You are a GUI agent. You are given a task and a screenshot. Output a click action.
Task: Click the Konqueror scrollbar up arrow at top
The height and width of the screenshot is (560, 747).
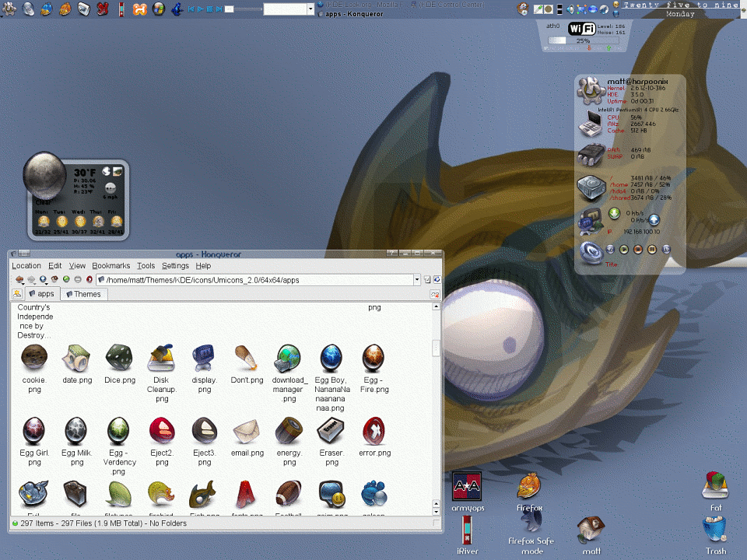click(x=436, y=306)
